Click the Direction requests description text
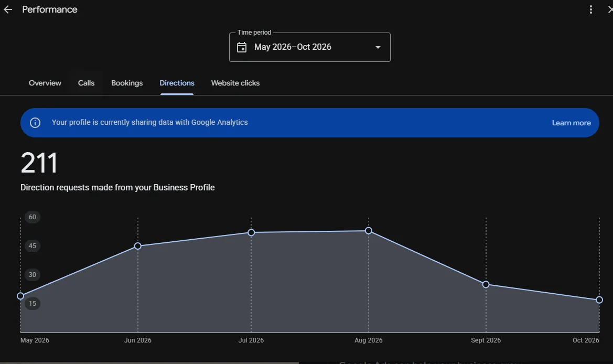613x364 pixels. [x=117, y=187]
